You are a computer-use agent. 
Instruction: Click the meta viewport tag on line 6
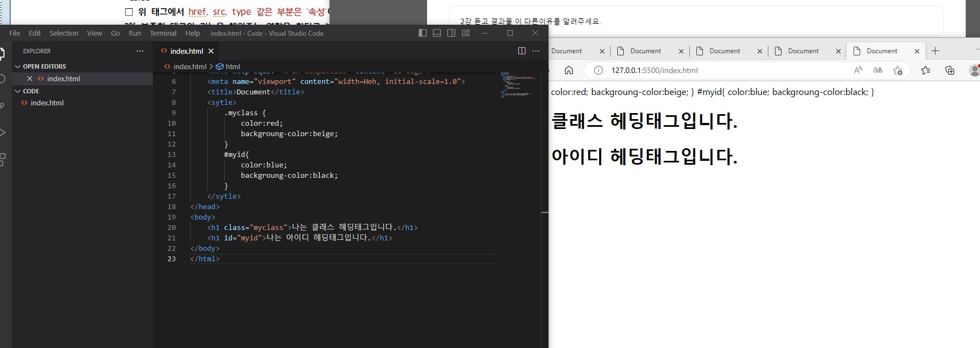click(x=336, y=81)
